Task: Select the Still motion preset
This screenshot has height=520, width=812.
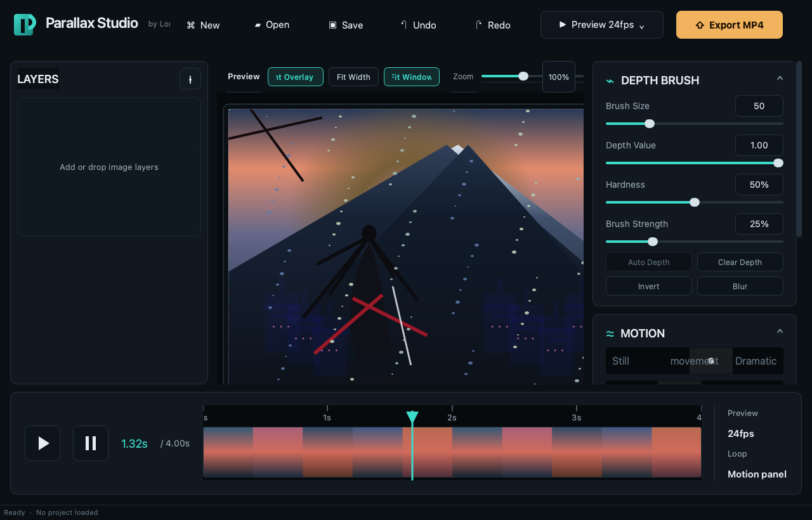Action: [x=621, y=361]
